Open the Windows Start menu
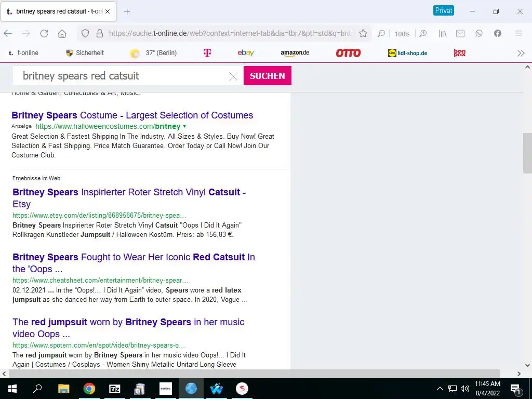Screen dimensions: 532x399 click(x=12, y=389)
